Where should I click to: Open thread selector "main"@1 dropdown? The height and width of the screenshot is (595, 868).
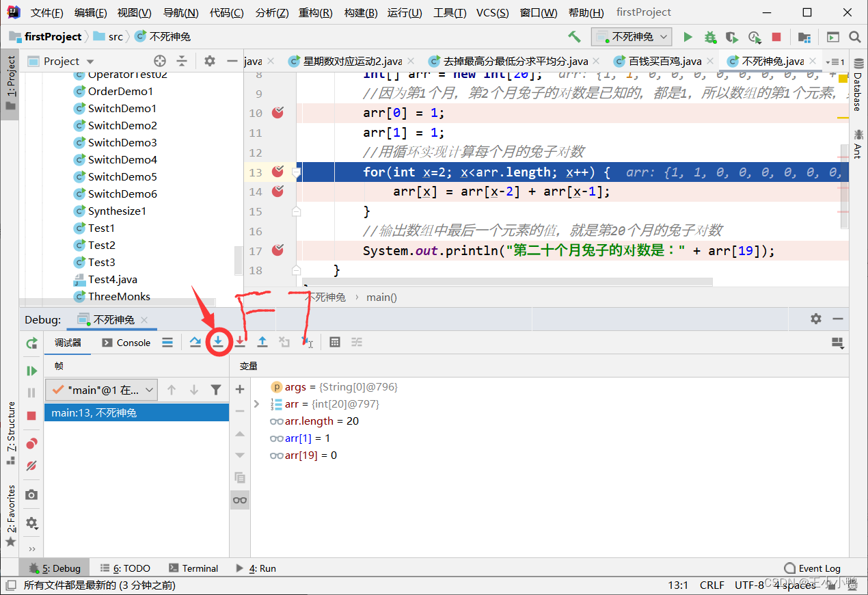click(x=102, y=390)
